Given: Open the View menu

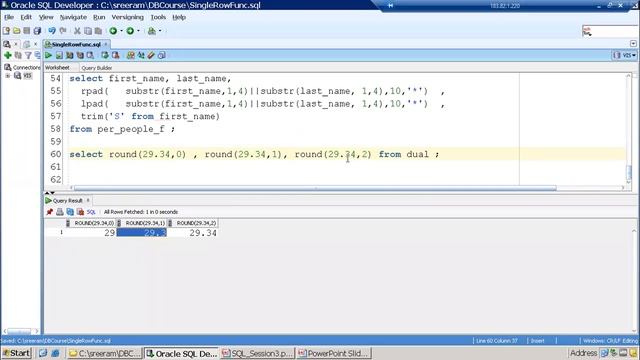Looking at the screenshot, I should click(x=46, y=17).
